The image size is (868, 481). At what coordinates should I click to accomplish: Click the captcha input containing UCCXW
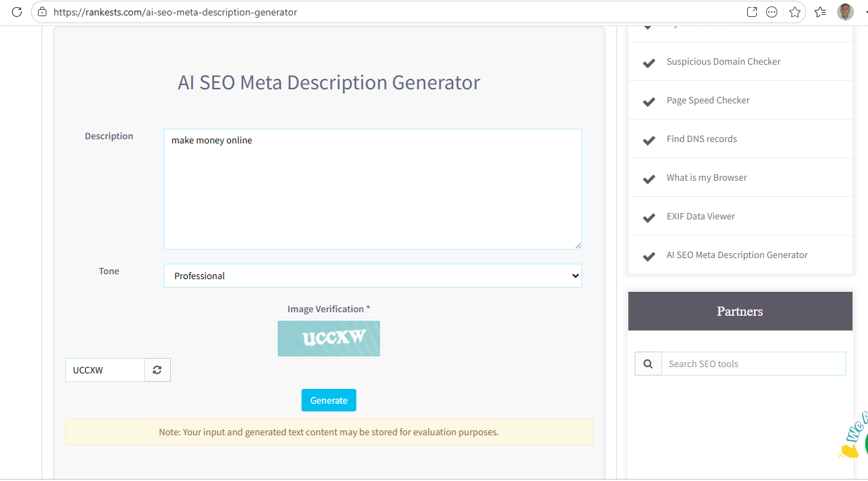[x=105, y=370]
